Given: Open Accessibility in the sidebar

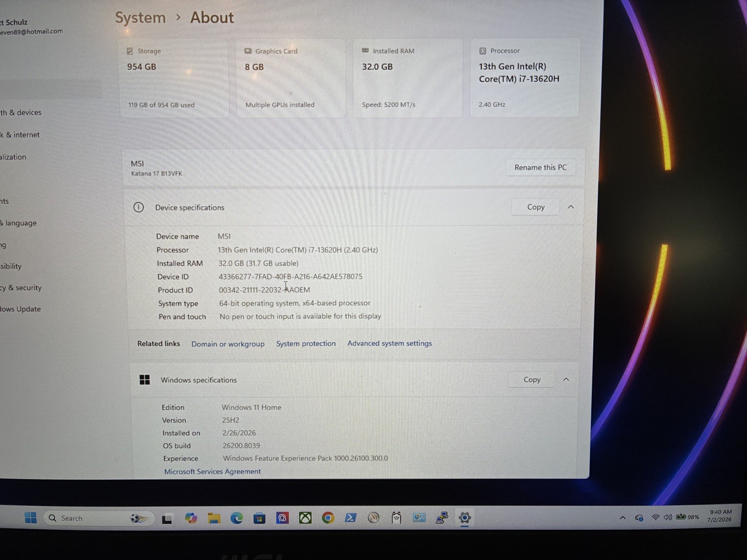Looking at the screenshot, I should 11,266.
